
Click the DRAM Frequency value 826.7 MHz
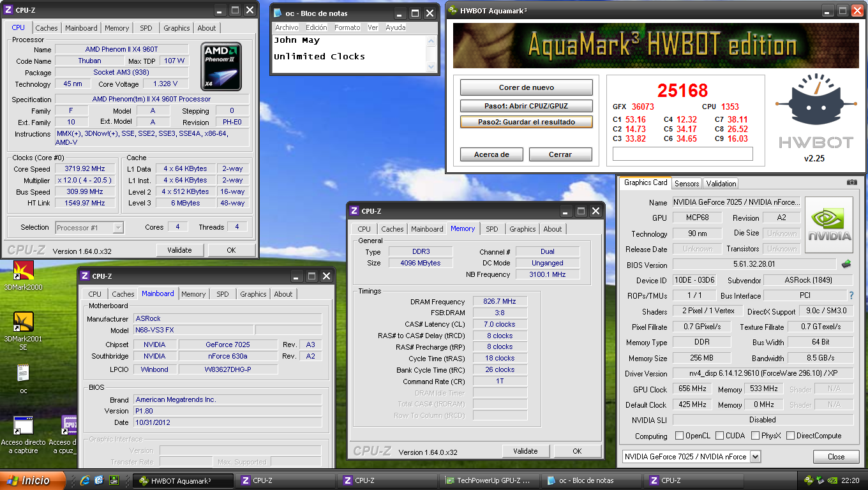point(500,302)
